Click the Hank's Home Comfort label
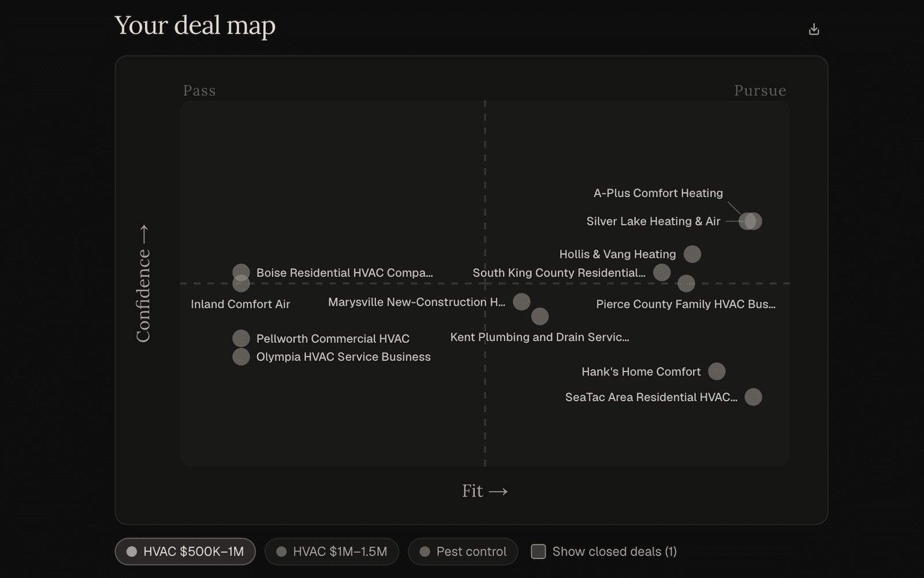The image size is (924, 578). click(641, 372)
